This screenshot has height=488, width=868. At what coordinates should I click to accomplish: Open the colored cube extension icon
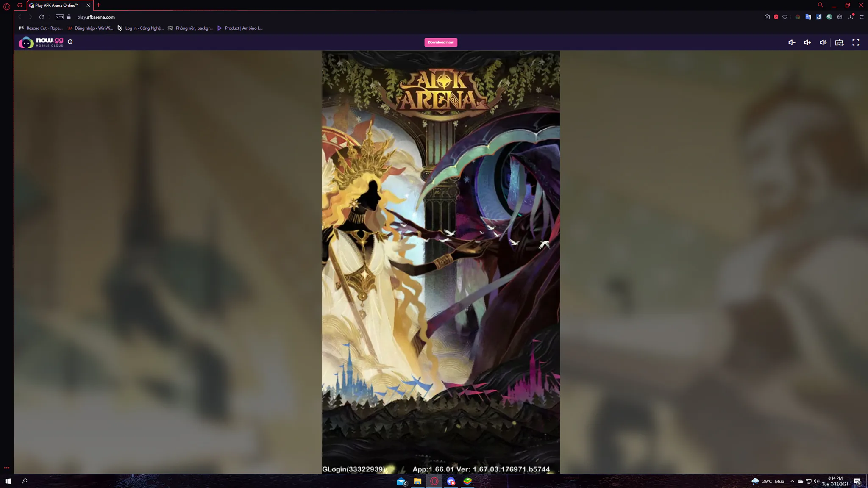point(798,17)
